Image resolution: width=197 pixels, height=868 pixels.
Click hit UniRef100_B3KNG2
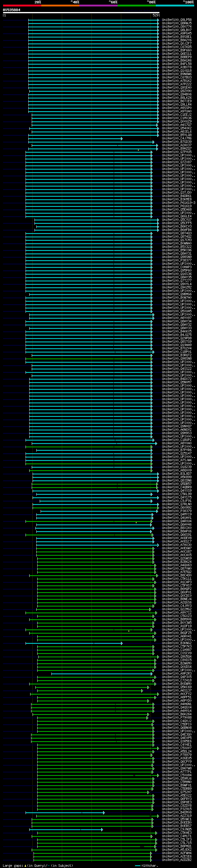point(177,643)
